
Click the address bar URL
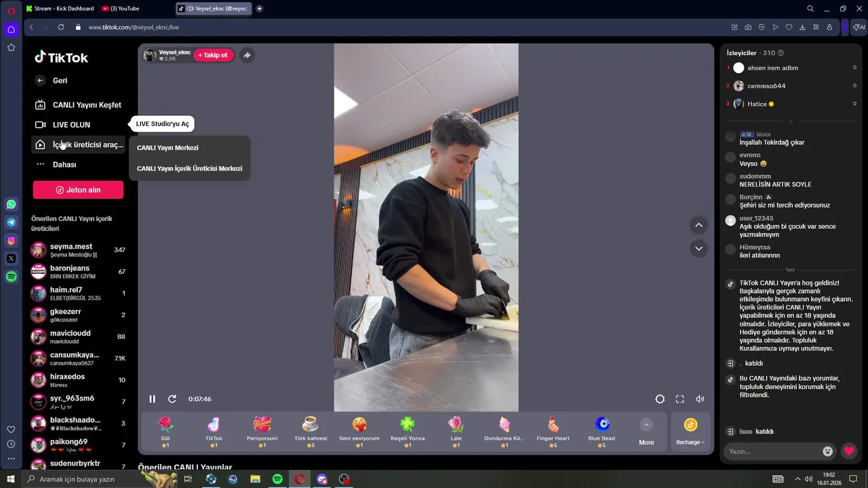coord(134,27)
